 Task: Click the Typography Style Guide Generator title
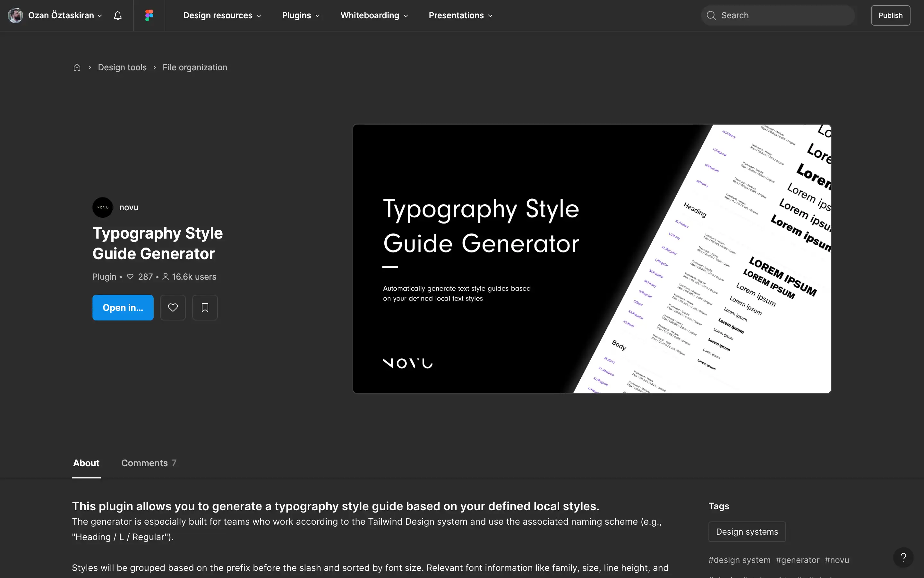pyautogui.click(x=157, y=243)
